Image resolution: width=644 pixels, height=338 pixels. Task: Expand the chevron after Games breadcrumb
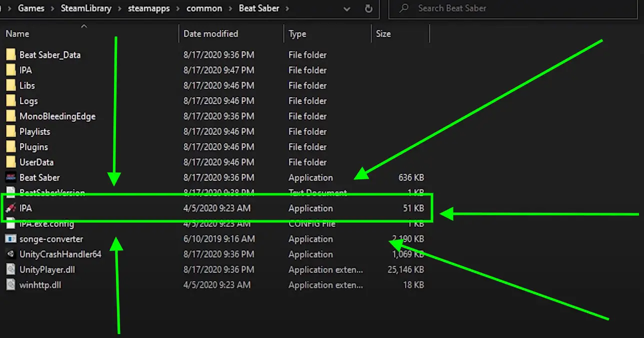(x=51, y=9)
